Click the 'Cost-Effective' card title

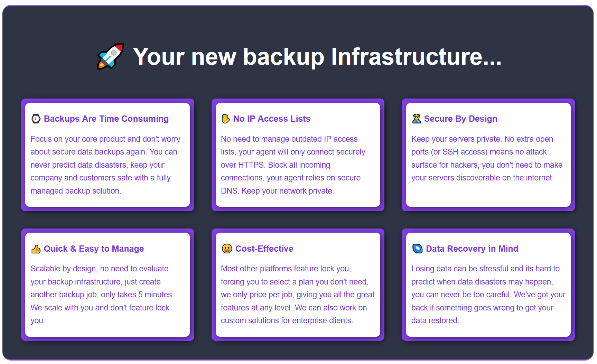click(264, 249)
